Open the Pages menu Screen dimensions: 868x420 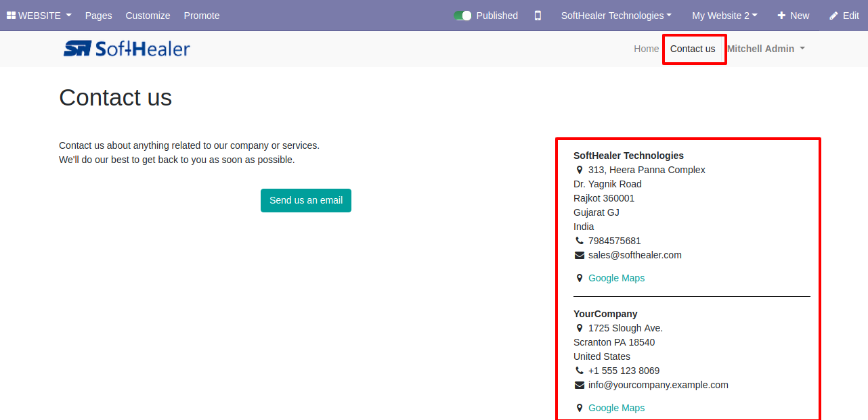pos(99,16)
